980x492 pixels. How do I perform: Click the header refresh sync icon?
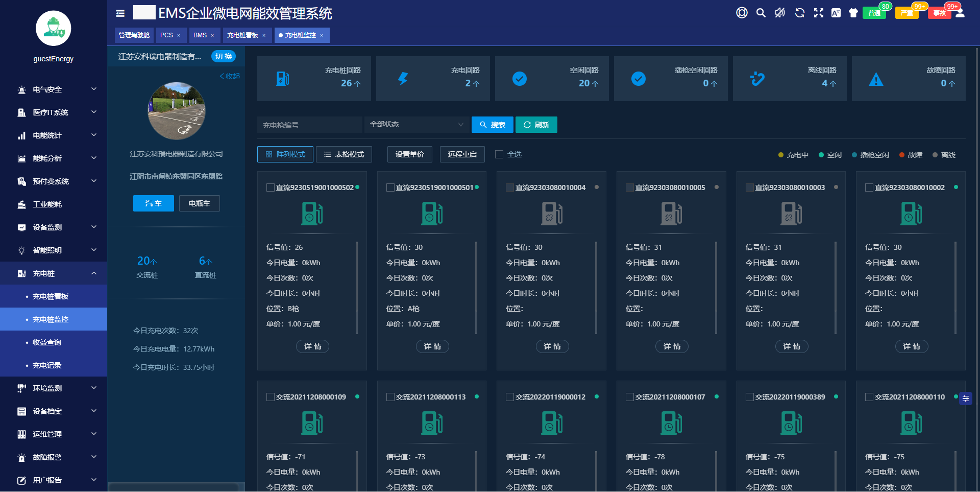[x=800, y=13]
